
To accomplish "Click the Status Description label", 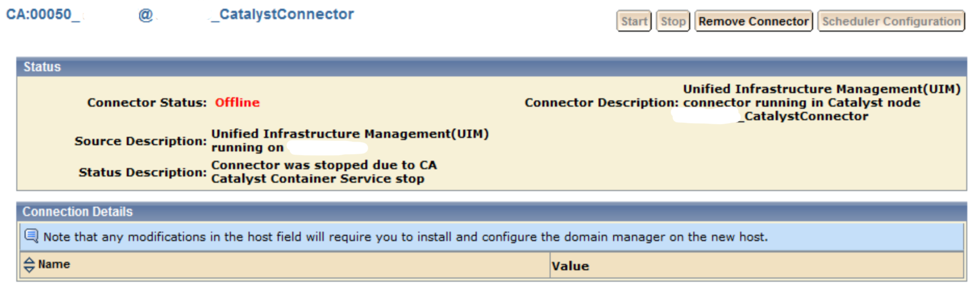I will pos(143,172).
